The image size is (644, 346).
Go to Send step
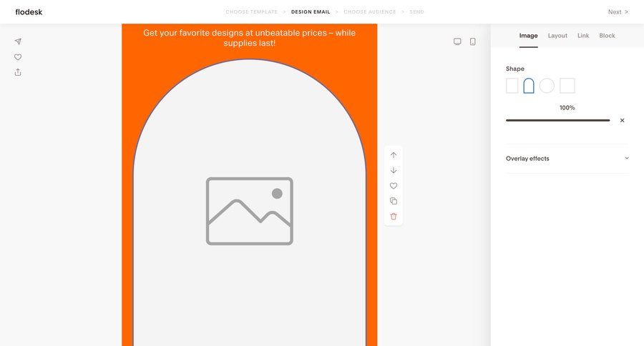click(x=416, y=12)
